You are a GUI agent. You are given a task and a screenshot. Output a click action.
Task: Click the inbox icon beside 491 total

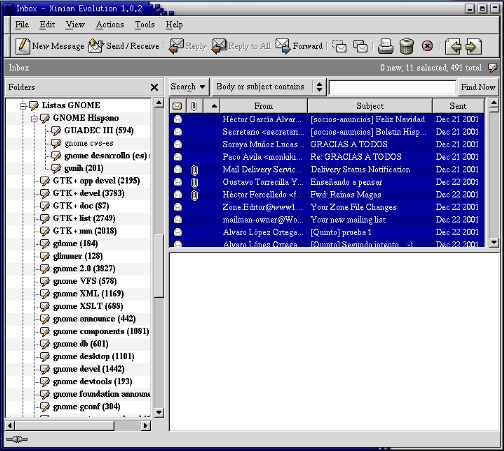coord(492,68)
